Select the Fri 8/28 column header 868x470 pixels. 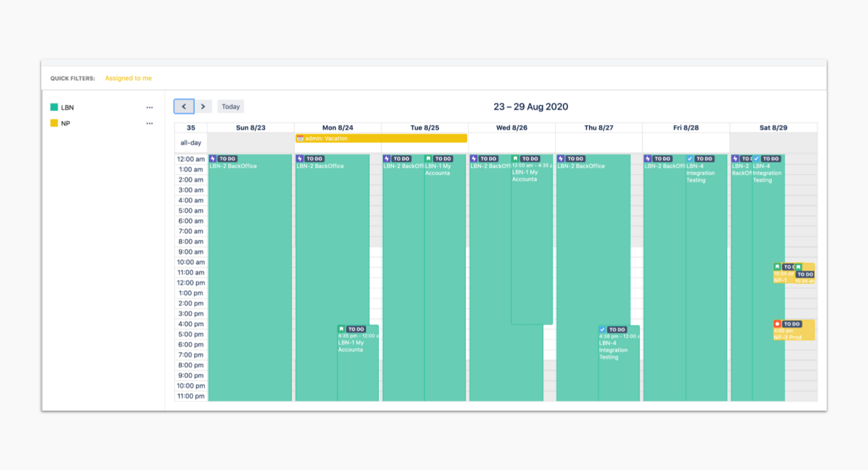(x=686, y=128)
